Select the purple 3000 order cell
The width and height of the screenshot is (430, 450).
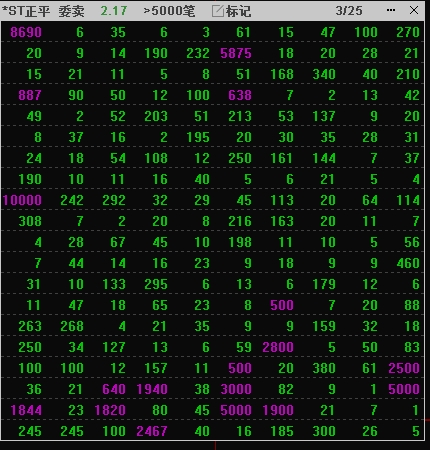point(236,389)
